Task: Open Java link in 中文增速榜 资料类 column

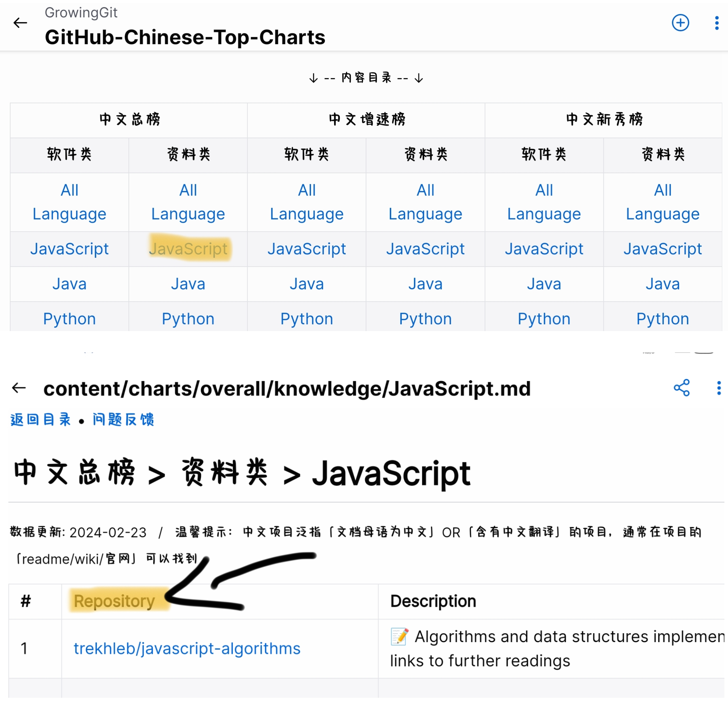Action: pyautogui.click(x=425, y=284)
